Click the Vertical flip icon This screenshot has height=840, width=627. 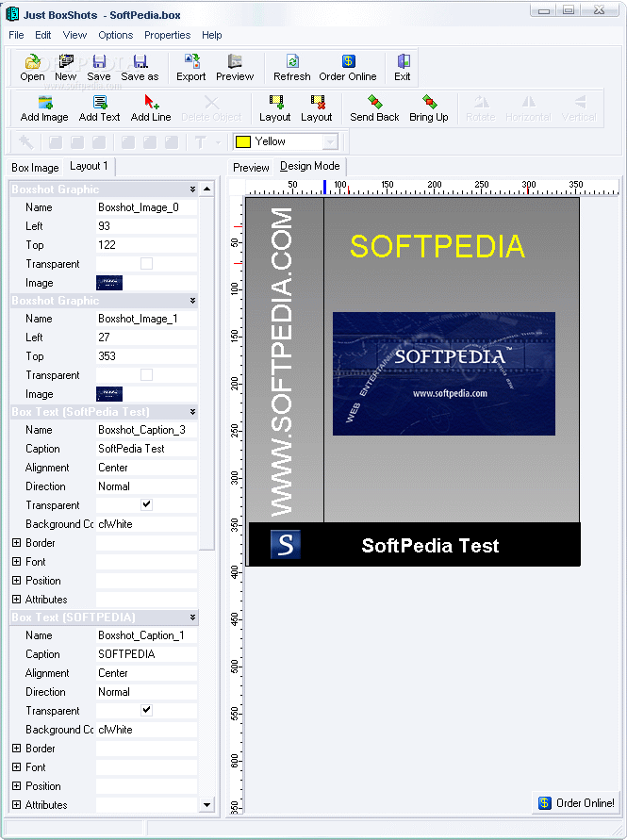(x=579, y=108)
